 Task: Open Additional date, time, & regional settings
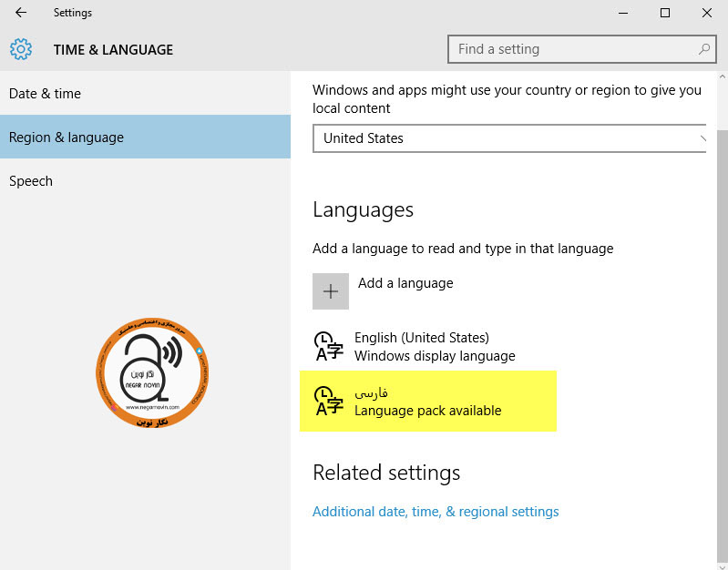tap(436, 512)
